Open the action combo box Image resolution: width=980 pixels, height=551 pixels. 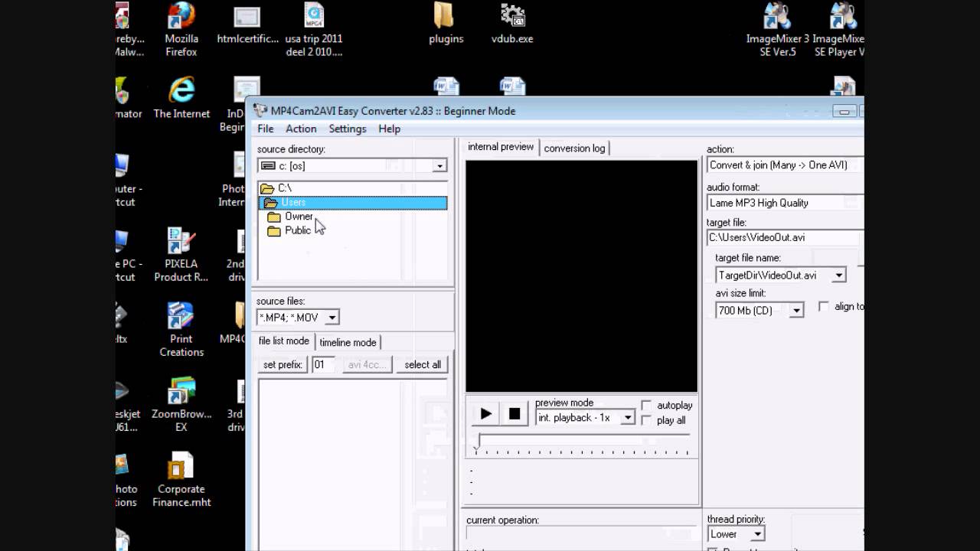(x=785, y=165)
